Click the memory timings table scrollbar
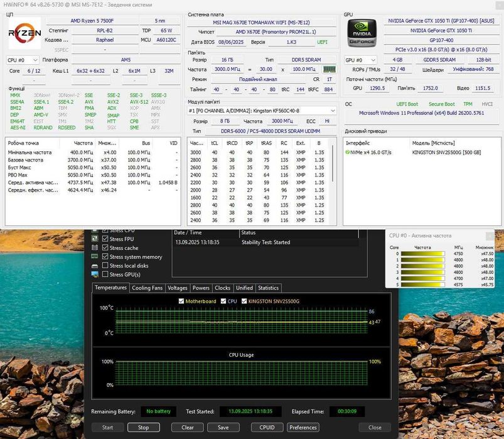504x439 pixels. coord(333,164)
